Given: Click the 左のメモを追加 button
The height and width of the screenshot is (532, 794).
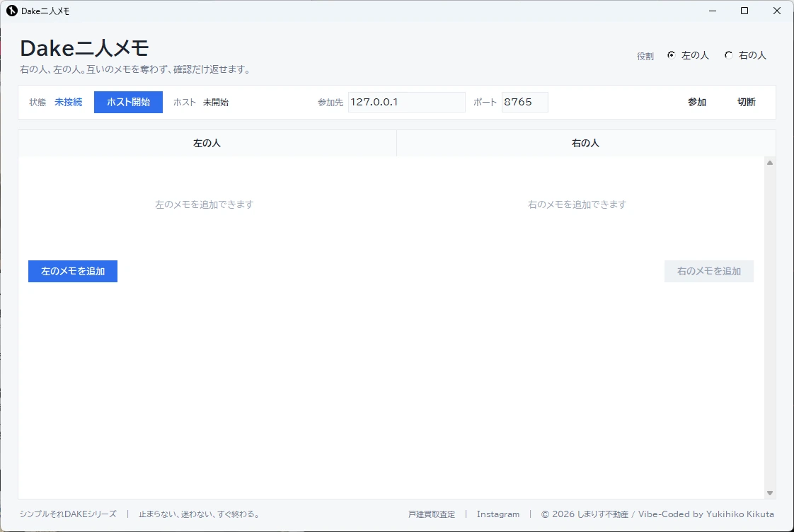Looking at the screenshot, I should click(x=73, y=272).
